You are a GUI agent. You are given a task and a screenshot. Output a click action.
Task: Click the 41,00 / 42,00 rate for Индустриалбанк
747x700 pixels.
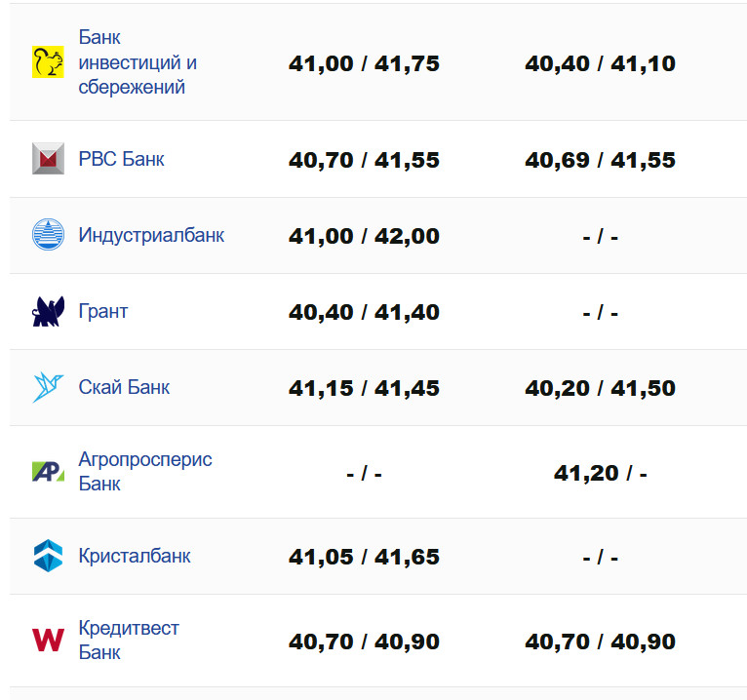coord(364,236)
